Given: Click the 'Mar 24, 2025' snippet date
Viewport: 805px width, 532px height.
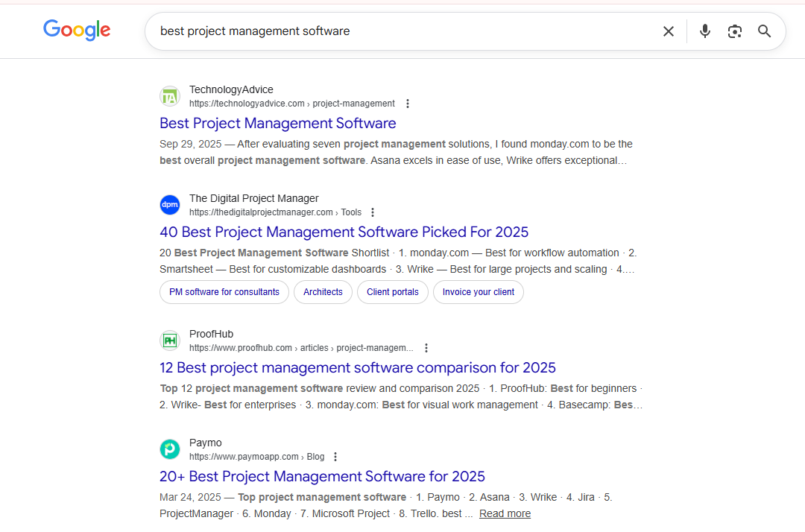Looking at the screenshot, I should click(191, 497).
